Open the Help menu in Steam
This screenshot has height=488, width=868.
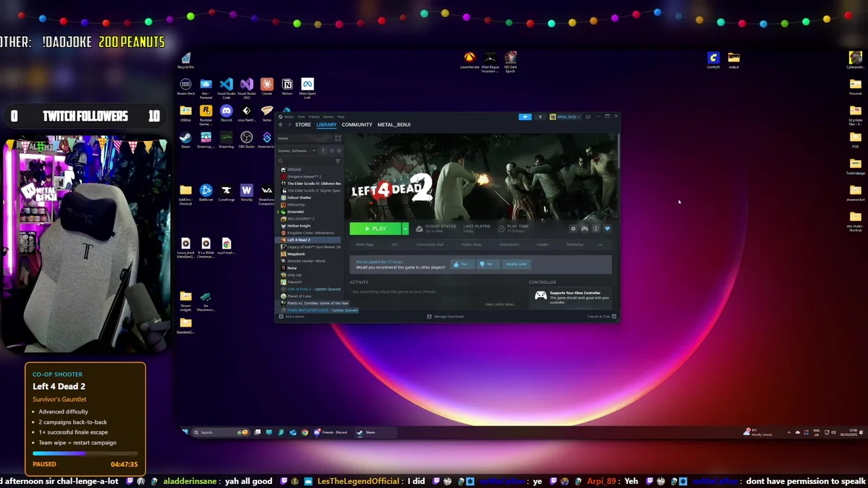pos(341,117)
